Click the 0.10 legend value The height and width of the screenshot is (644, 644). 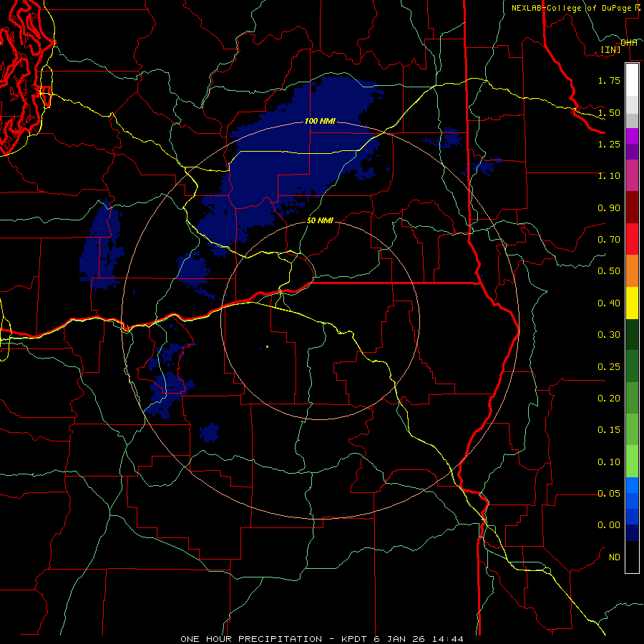[x=609, y=462]
